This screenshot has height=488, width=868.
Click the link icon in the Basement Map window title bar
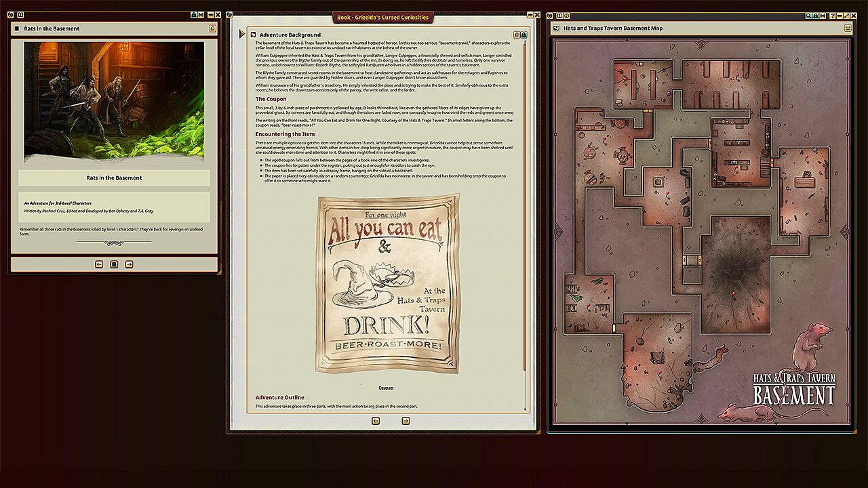pos(823,16)
